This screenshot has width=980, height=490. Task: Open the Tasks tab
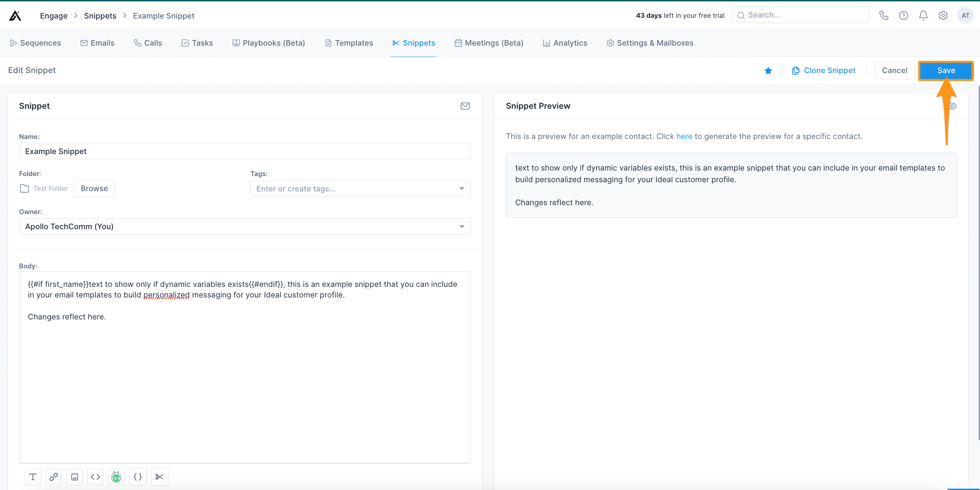click(x=197, y=43)
